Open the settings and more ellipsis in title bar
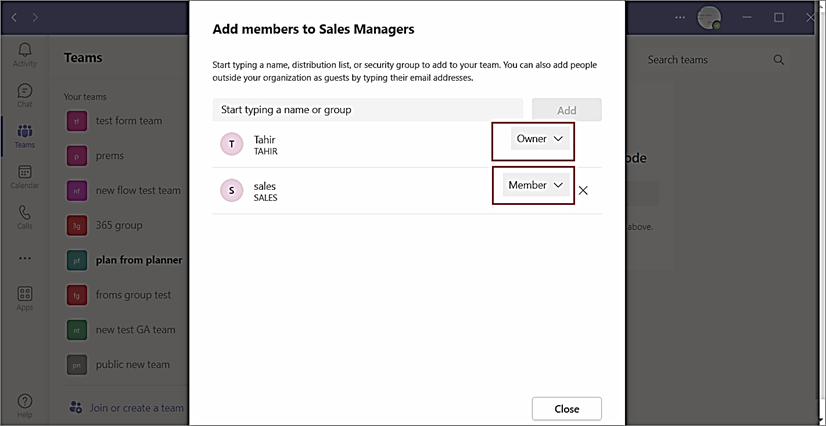The height and width of the screenshot is (426, 826). [x=680, y=17]
